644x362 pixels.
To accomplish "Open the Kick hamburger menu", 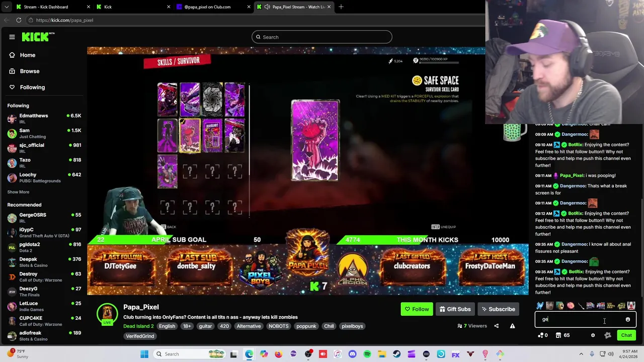I will [x=12, y=37].
